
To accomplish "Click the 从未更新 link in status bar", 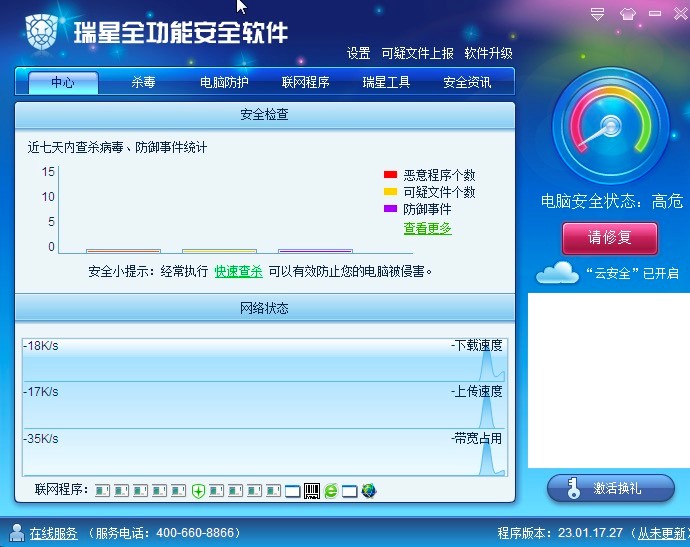I will click(x=662, y=533).
